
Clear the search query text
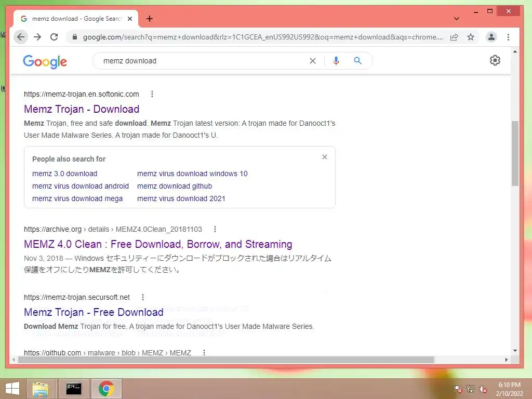[313, 61]
